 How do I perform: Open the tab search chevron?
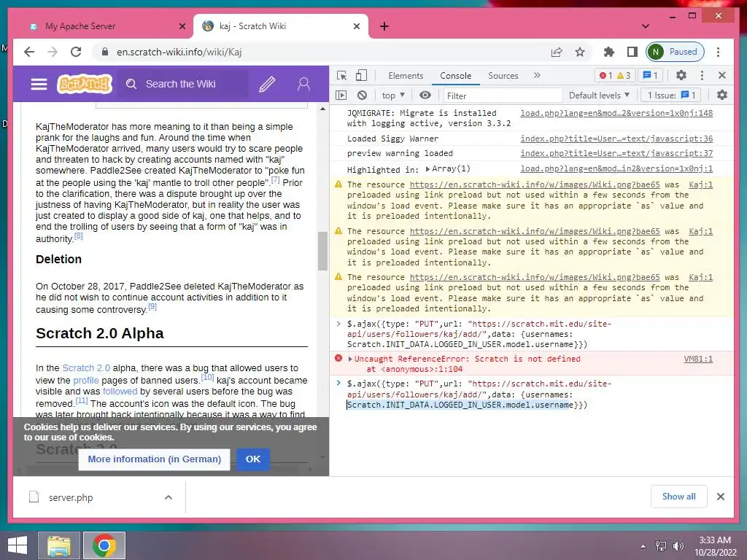point(646,26)
